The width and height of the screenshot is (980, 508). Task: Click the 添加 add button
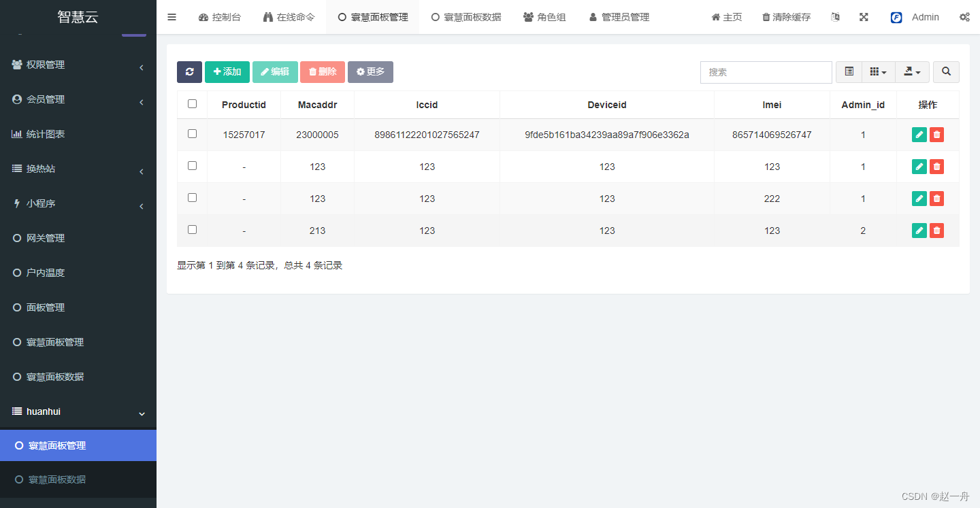click(227, 72)
